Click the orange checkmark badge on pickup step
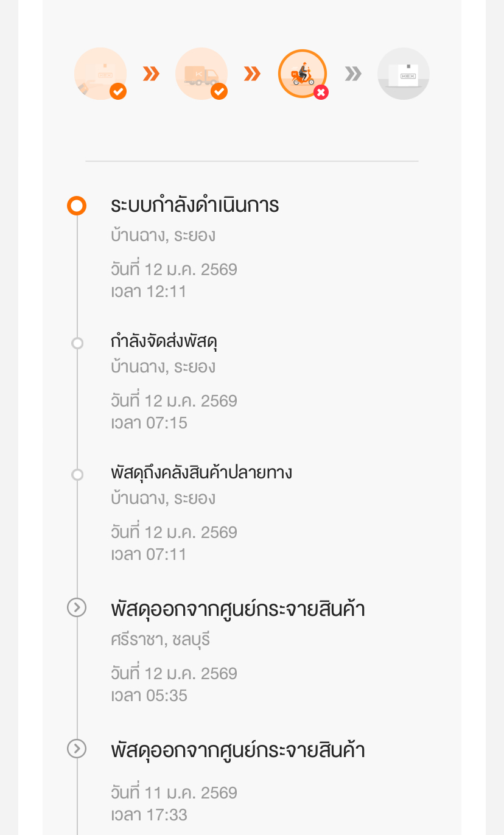 pos(118,92)
